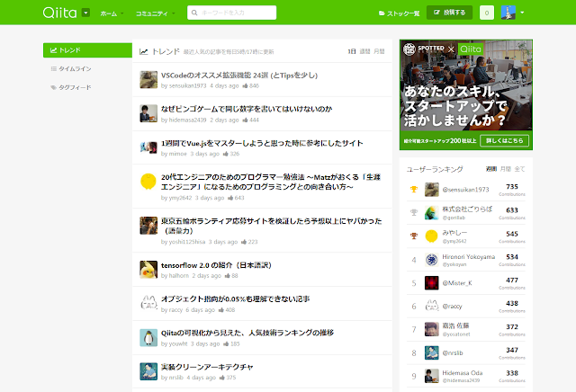Open みやしー in user ranking
Viewport: 576px width, 392px height.
[454, 233]
